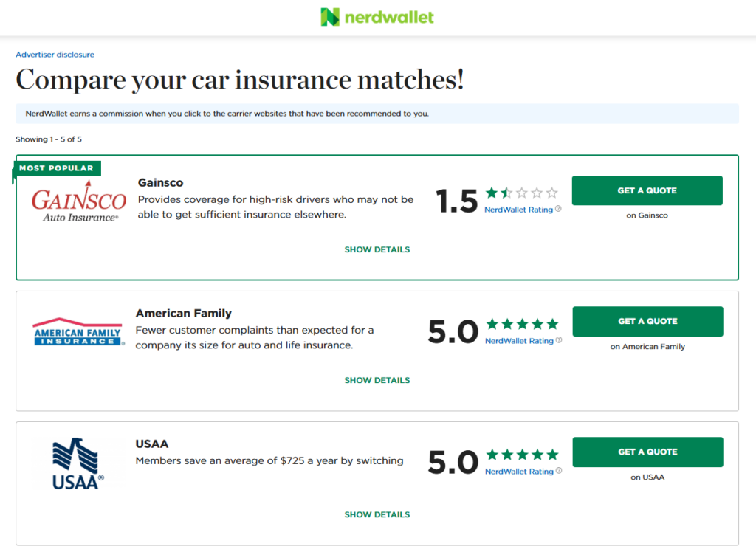
Task: Click the USAA logo
Action: click(76, 462)
